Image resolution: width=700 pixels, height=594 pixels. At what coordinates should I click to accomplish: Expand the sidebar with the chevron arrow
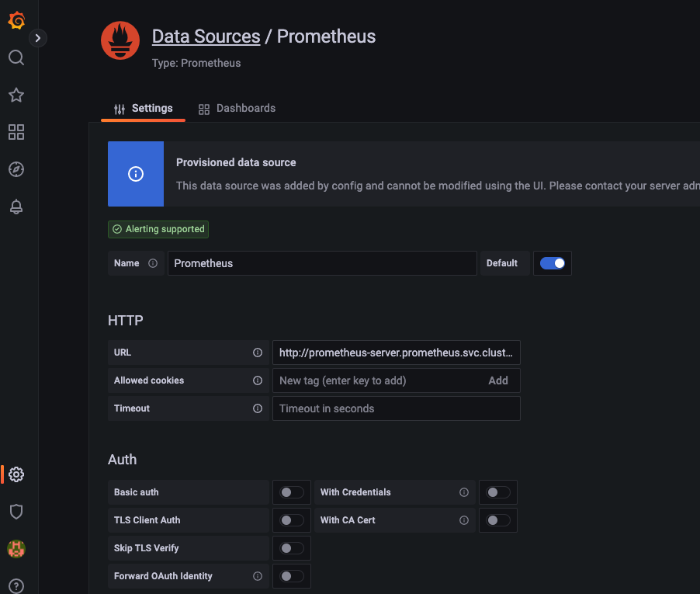(38, 38)
